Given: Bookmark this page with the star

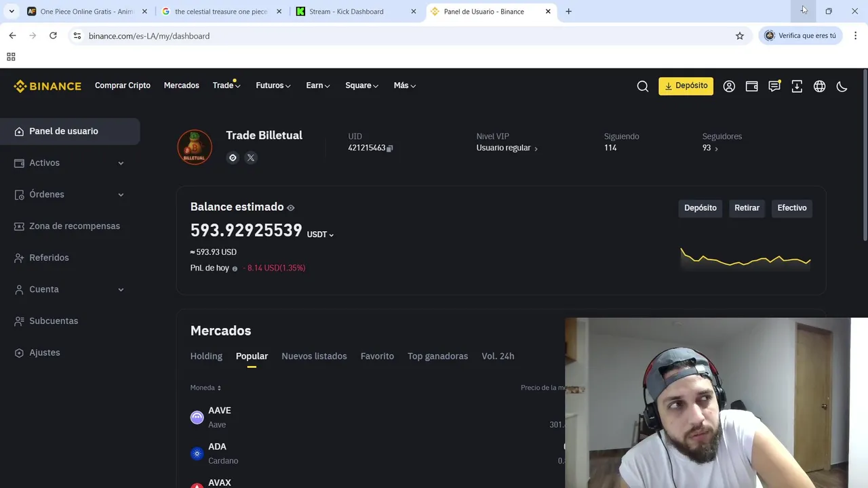Looking at the screenshot, I should point(740,36).
